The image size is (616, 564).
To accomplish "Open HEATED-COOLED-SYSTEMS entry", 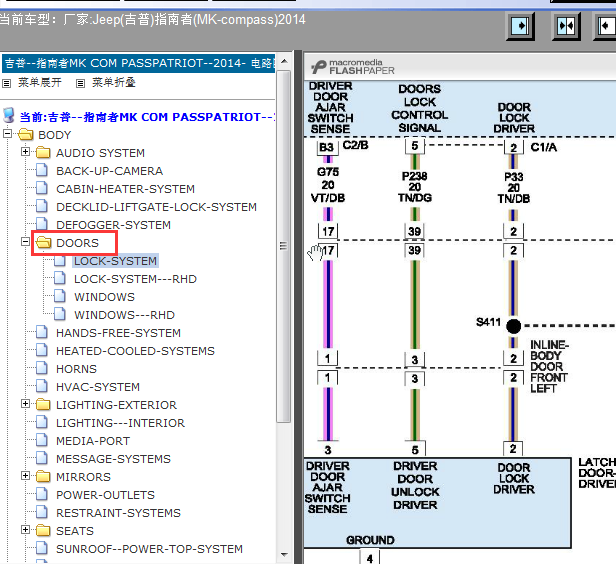I will (x=135, y=351).
